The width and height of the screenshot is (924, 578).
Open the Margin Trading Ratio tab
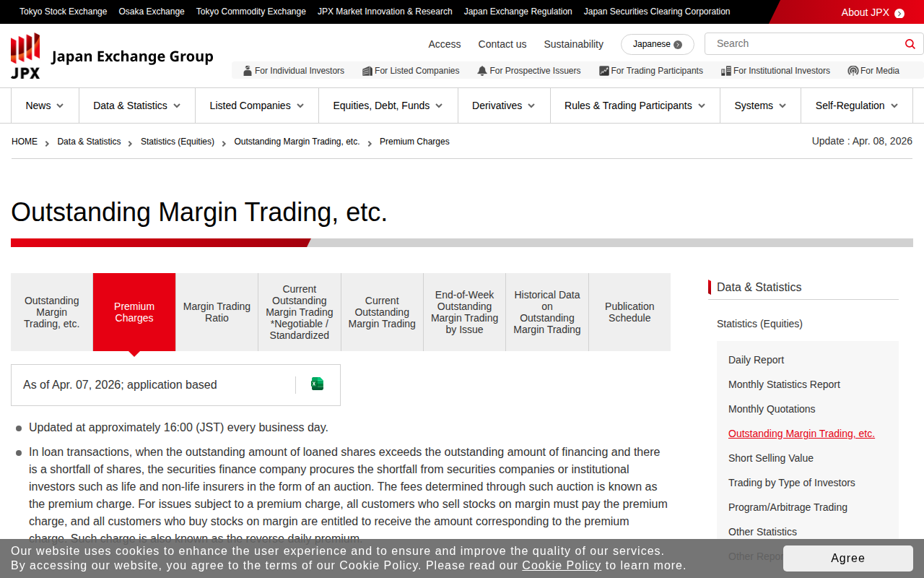(217, 312)
